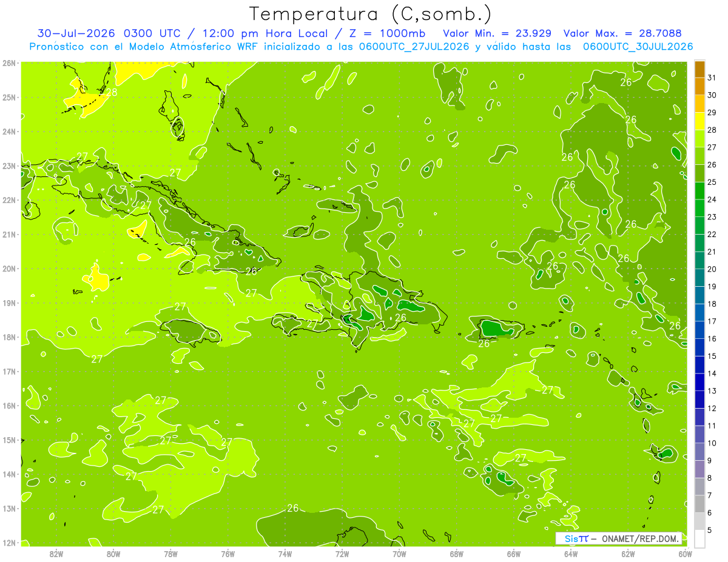Click the legend swatch between 19 and 20
Viewport: 728px width, 562px height.
[699, 278]
